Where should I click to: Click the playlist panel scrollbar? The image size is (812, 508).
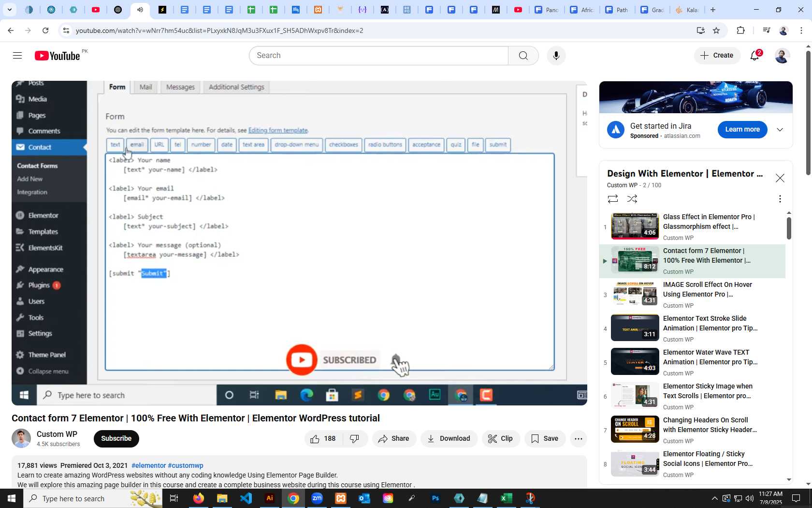[x=789, y=228]
